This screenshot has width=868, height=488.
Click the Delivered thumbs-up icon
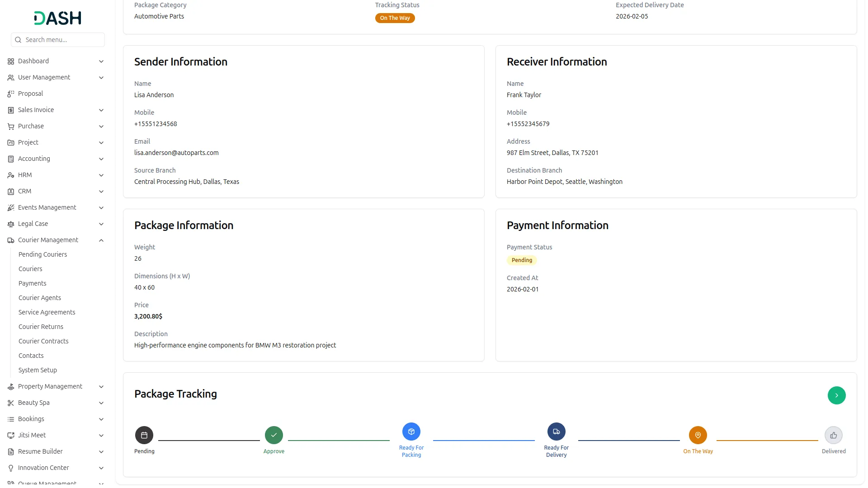point(834,435)
